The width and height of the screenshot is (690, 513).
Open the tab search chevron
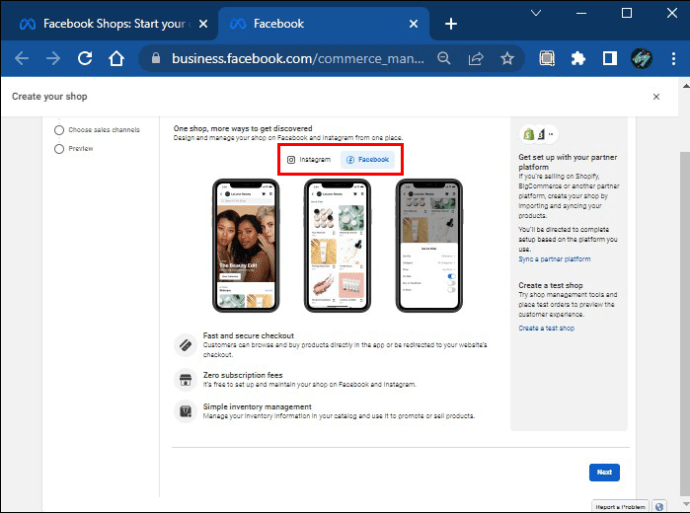tap(536, 13)
